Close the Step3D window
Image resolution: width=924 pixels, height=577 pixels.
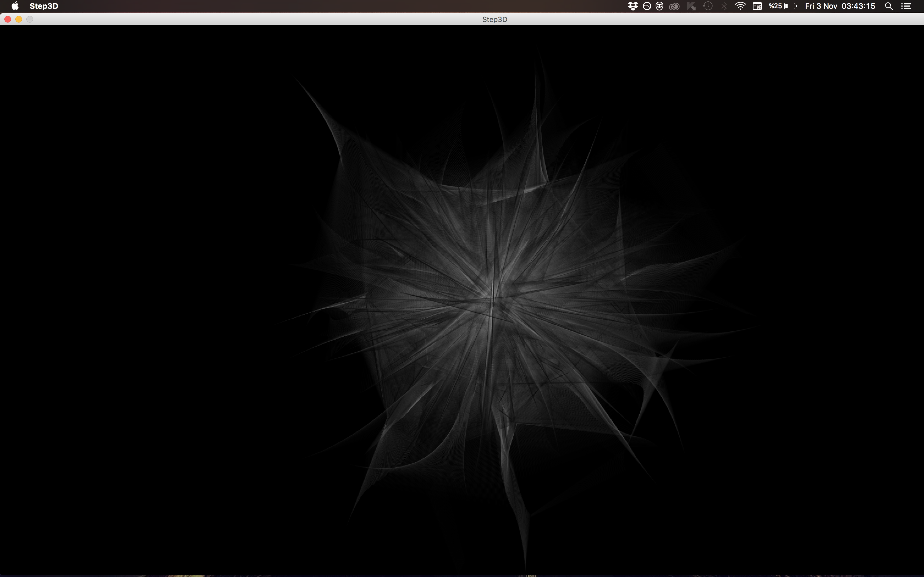point(7,19)
